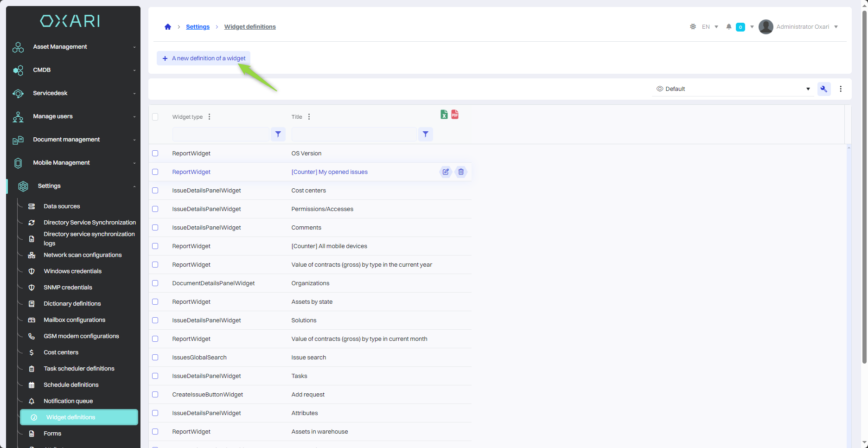Click A new definition of a widget
The height and width of the screenshot is (448, 868).
pos(204,58)
